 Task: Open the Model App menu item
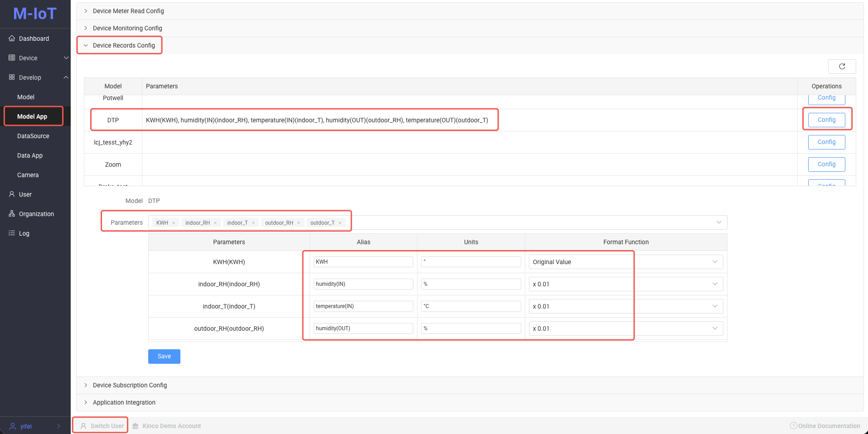[32, 116]
